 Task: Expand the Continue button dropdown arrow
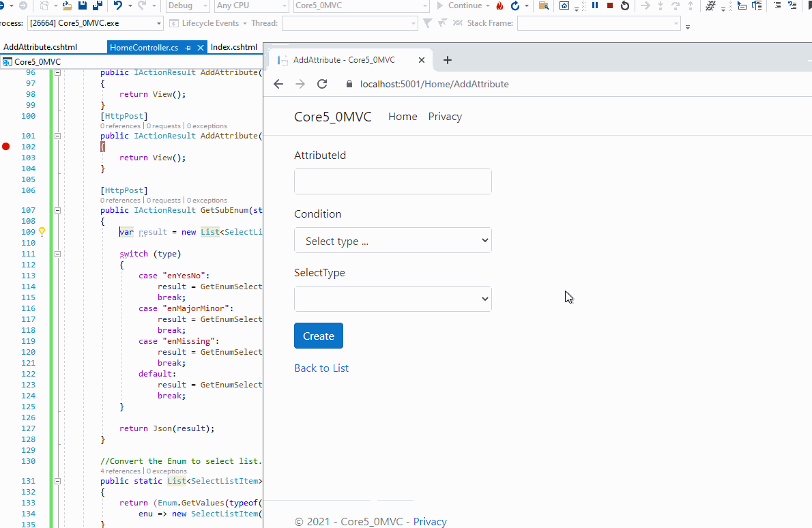(x=488, y=5)
